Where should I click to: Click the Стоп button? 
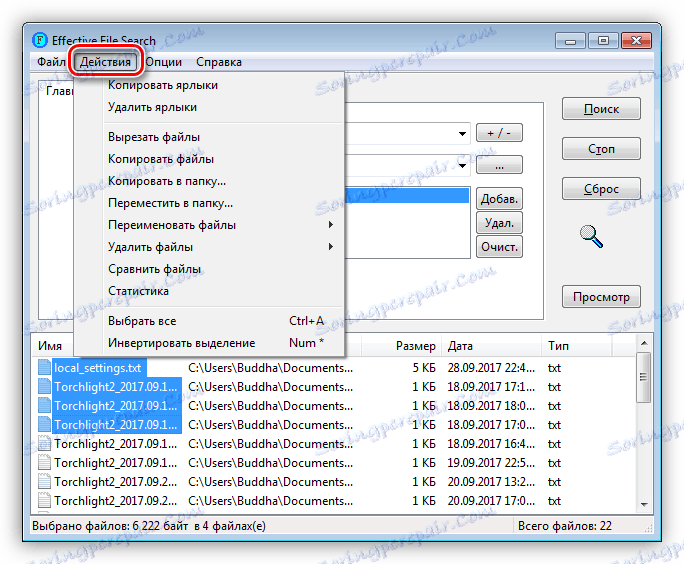[601, 149]
